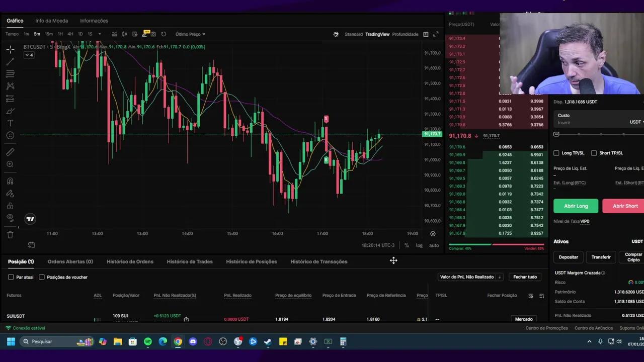Enable the Short TP/SL checkbox
The image size is (644, 362).
[x=594, y=153]
